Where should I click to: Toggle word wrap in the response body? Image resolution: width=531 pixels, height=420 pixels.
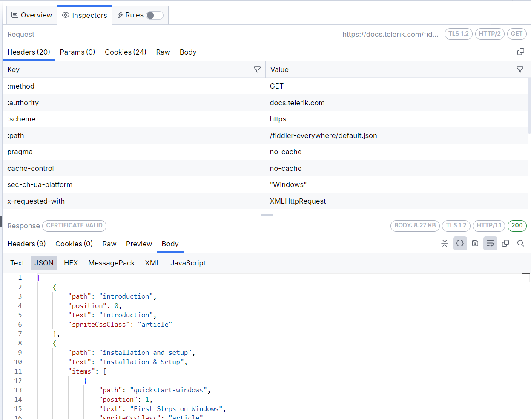click(490, 243)
